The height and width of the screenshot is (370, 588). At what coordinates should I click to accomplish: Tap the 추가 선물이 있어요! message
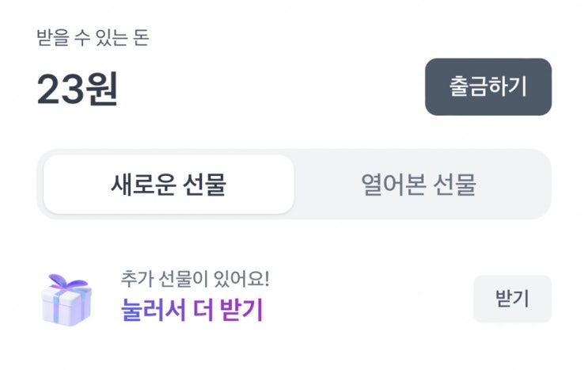point(195,278)
